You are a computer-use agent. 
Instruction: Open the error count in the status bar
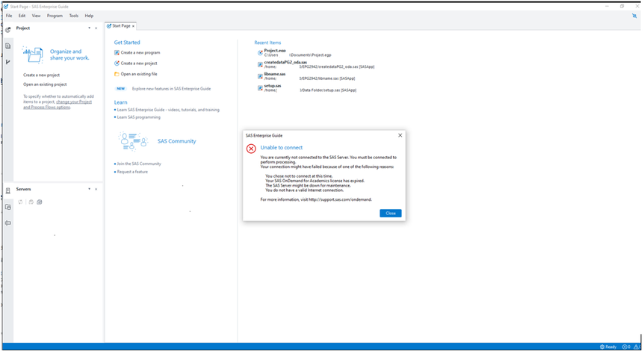pyautogui.click(x=626, y=347)
